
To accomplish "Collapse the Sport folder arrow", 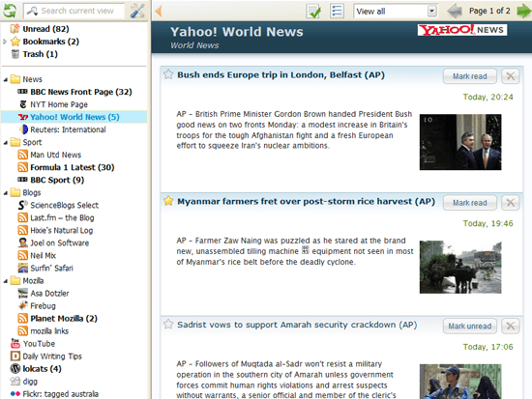I will point(5,143).
